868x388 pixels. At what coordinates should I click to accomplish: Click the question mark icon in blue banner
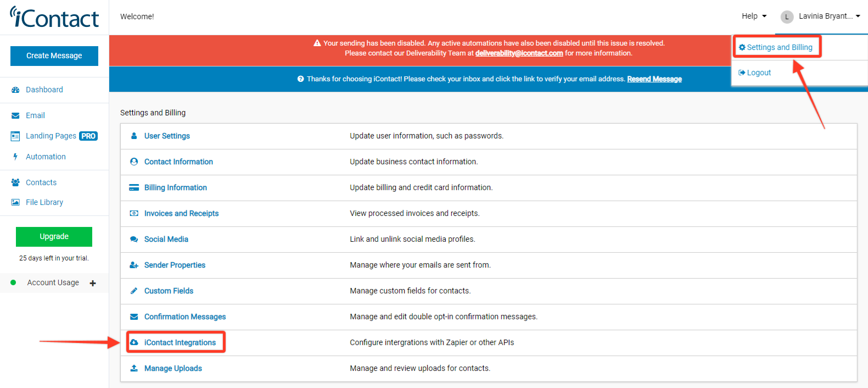(x=301, y=79)
